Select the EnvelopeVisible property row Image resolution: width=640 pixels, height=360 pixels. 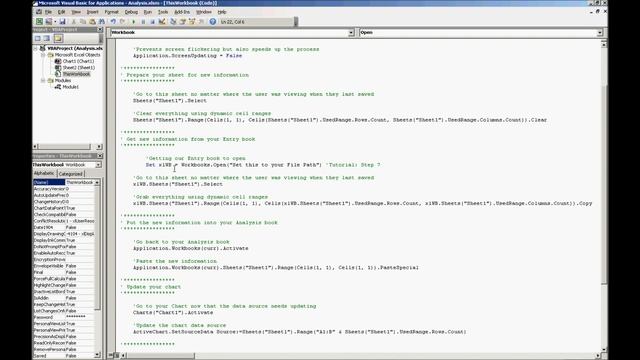tap(64, 266)
